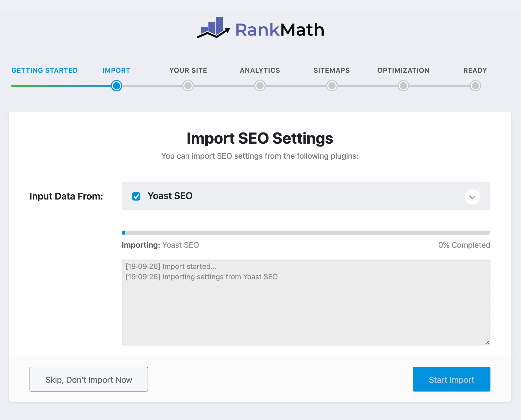Click the active Import step circle

(117, 86)
